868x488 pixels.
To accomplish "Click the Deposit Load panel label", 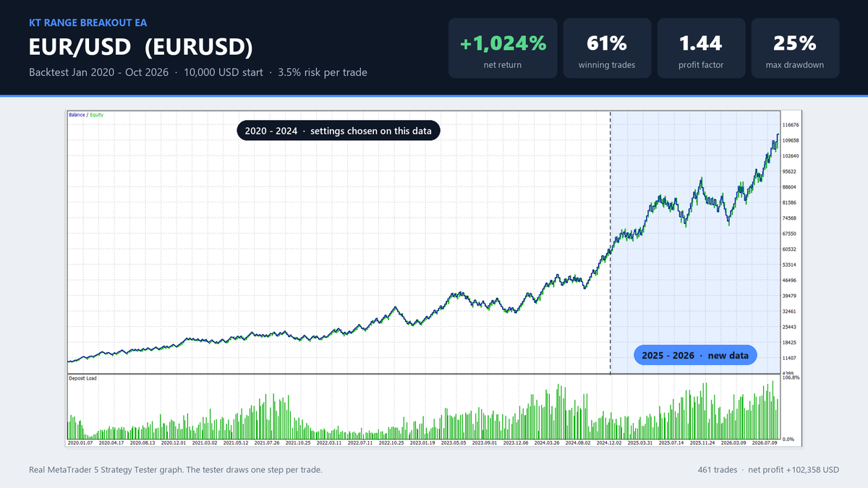I will [x=82, y=378].
